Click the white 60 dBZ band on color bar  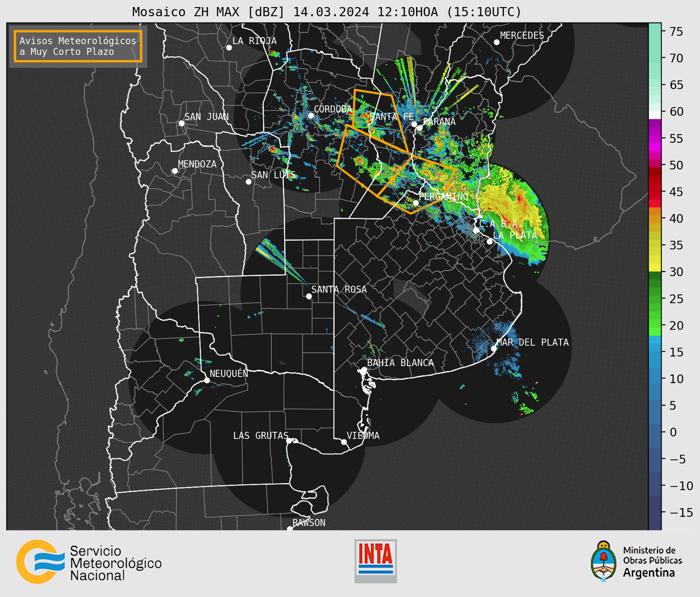tap(655, 115)
